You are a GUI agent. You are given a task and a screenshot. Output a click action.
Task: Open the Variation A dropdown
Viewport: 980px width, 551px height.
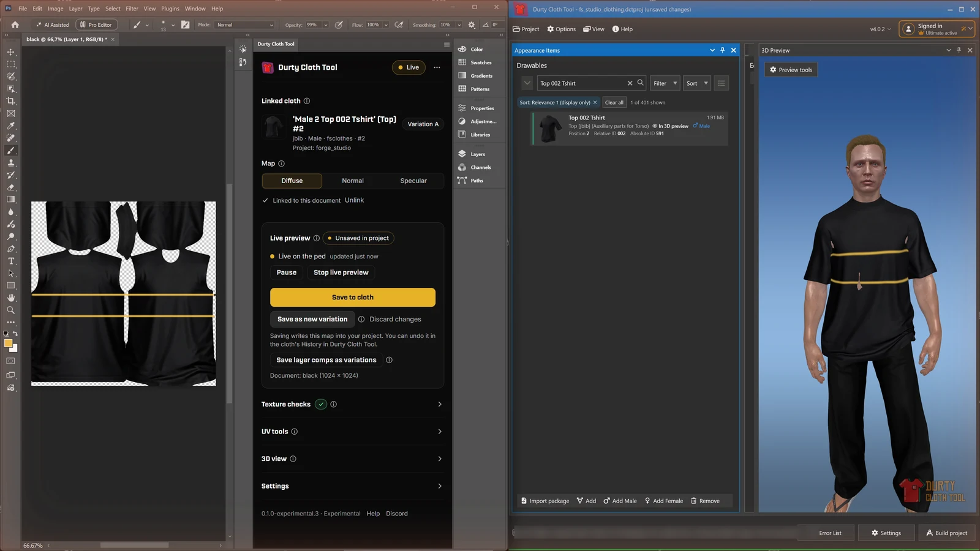(x=423, y=124)
